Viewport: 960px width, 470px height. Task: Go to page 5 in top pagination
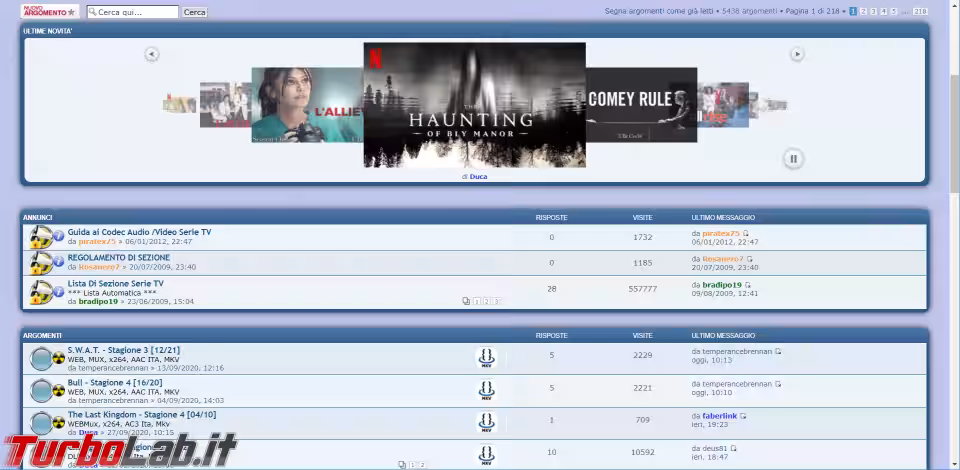[x=894, y=11]
